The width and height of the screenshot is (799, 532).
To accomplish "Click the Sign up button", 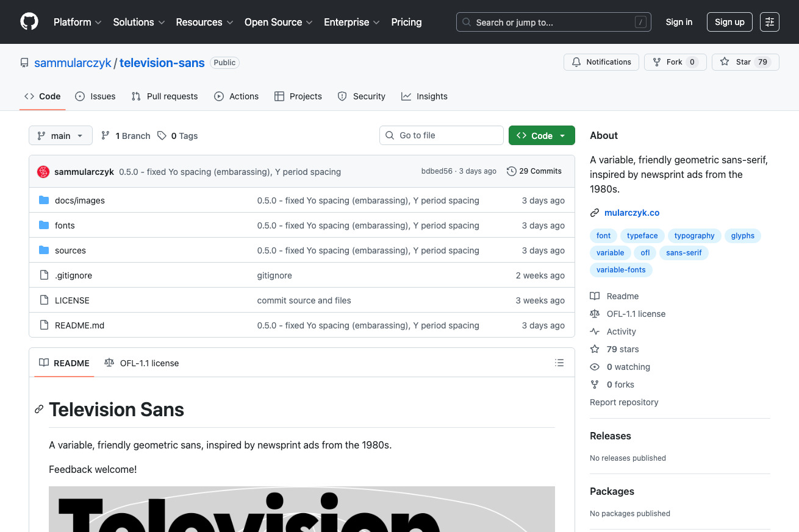I will click(729, 22).
